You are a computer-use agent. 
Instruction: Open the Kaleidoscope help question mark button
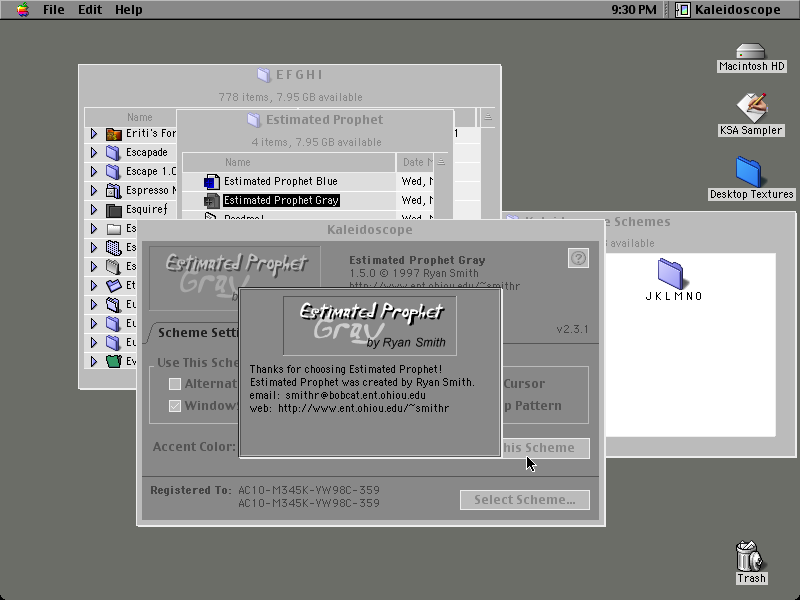578,258
